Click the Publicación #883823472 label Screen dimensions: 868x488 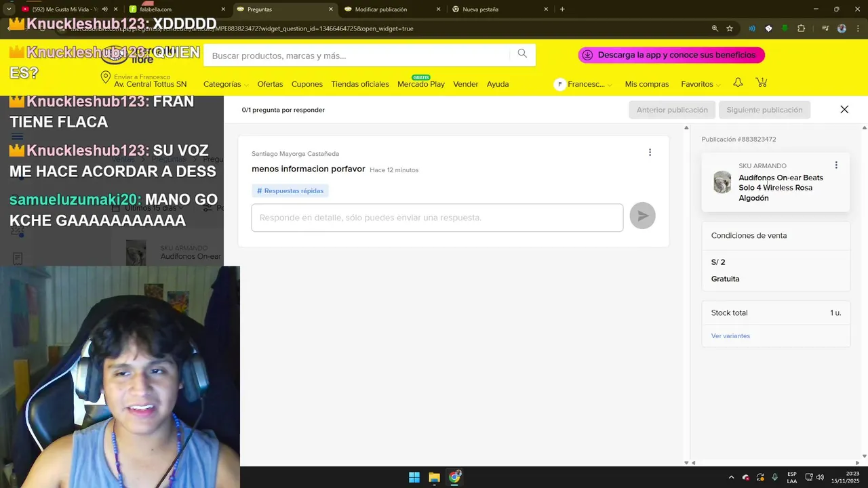click(738, 139)
